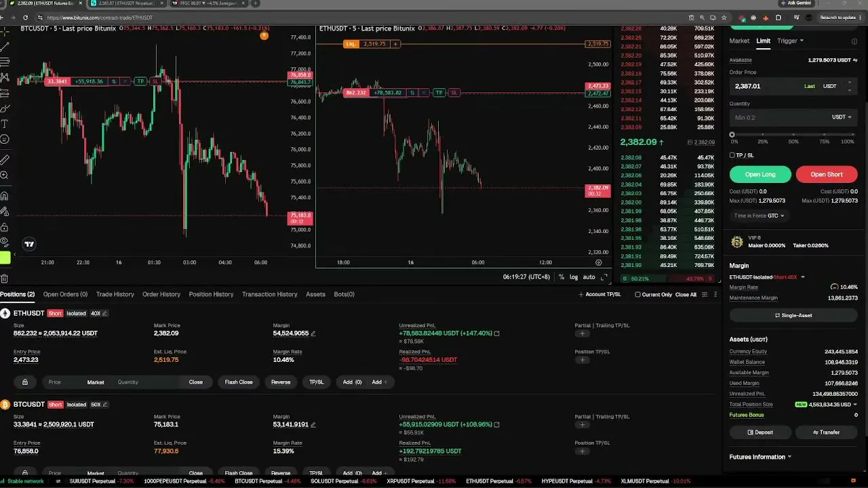The height and width of the screenshot is (488, 868).
Task: Open the order info help icon
Action: (x=854, y=41)
